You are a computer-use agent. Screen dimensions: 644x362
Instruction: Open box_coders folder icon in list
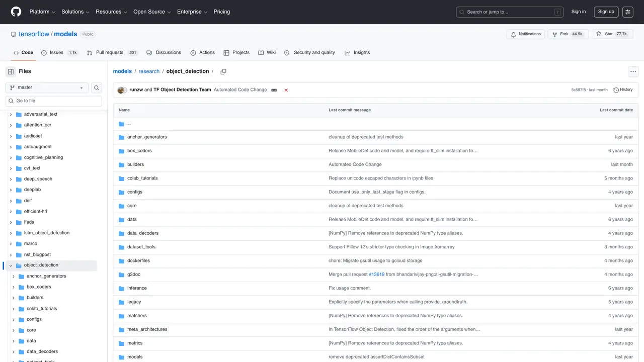[121, 151]
